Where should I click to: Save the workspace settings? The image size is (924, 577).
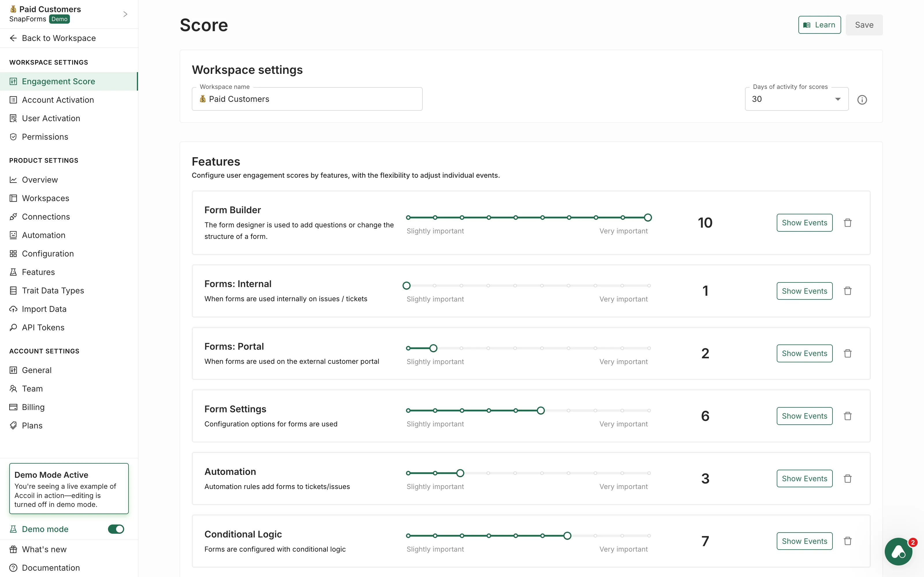coord(864,25)
